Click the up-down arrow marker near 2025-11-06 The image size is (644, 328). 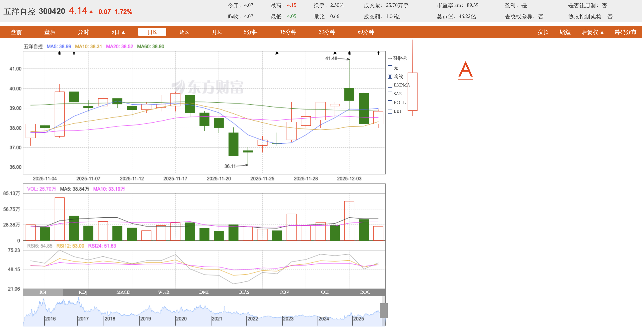pos(74,53)
